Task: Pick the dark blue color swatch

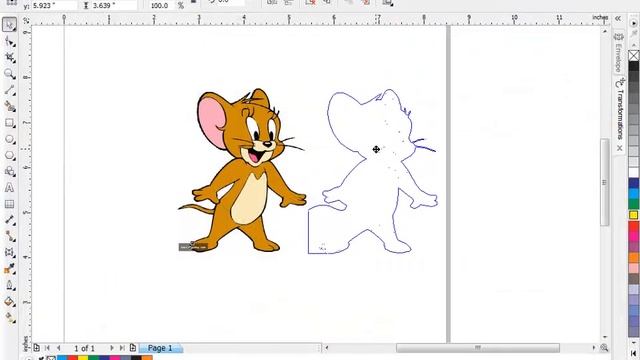Action: [x=633, y=183]
